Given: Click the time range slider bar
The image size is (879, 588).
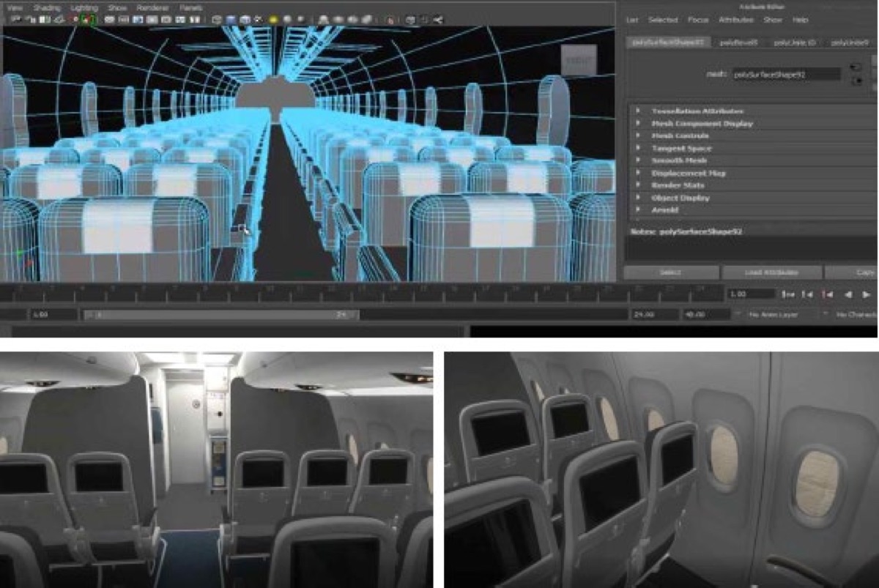Looking at the screenshot, I should 220,314.
